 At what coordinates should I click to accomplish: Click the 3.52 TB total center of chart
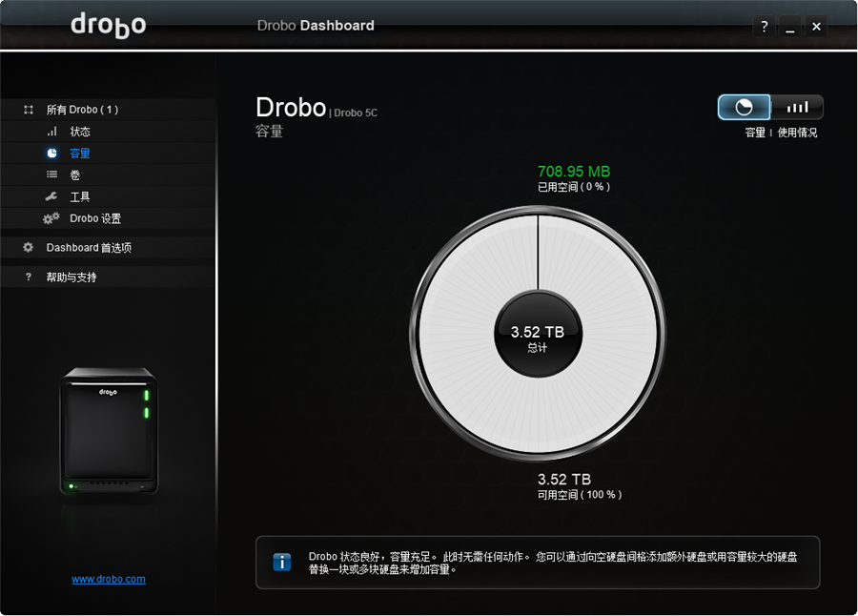538,337
